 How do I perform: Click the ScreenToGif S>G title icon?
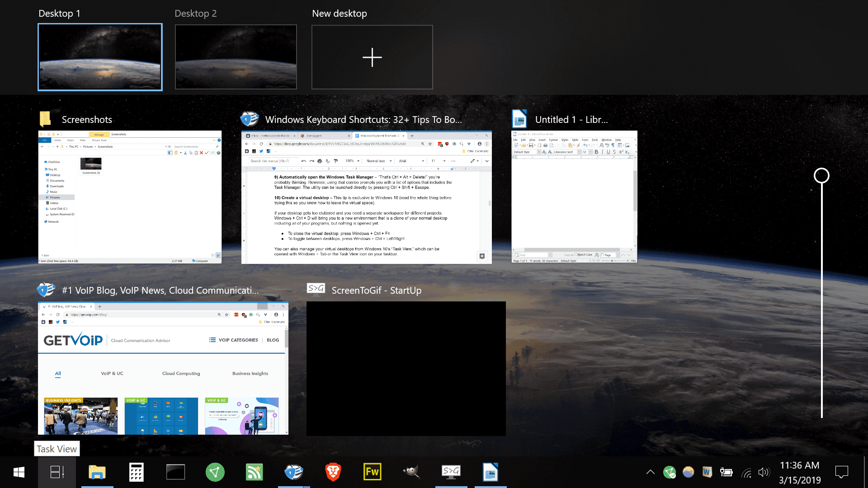(316, 289)
